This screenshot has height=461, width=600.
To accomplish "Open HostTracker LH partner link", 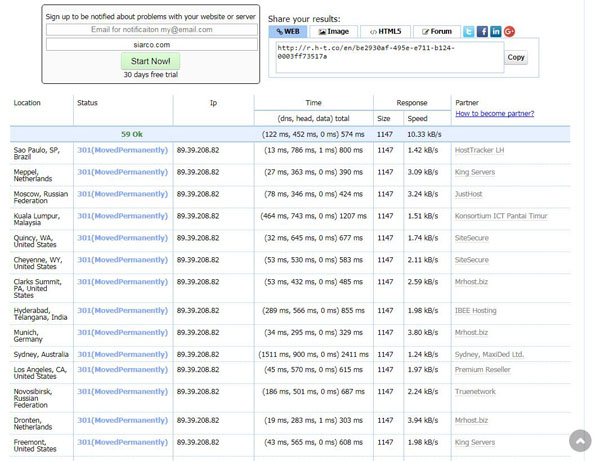I will [479, 150].
